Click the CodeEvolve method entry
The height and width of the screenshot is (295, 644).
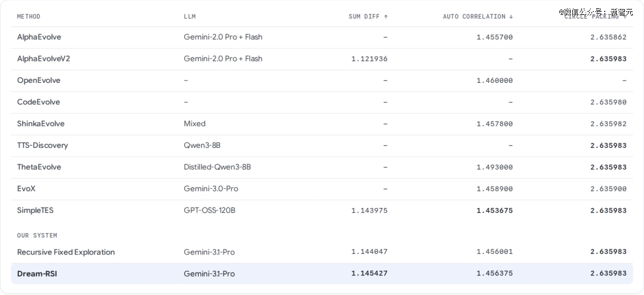click(x=38, y=102)
